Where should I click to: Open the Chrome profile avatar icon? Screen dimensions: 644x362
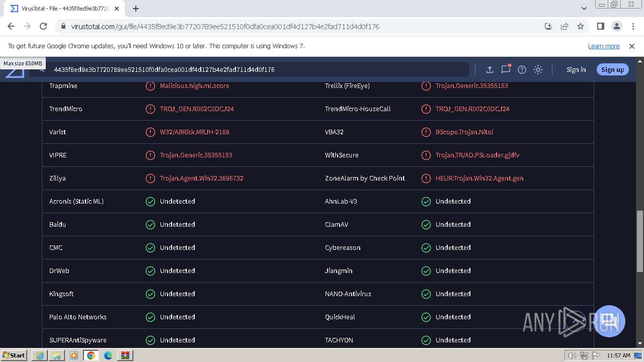[x=616, y=26]
